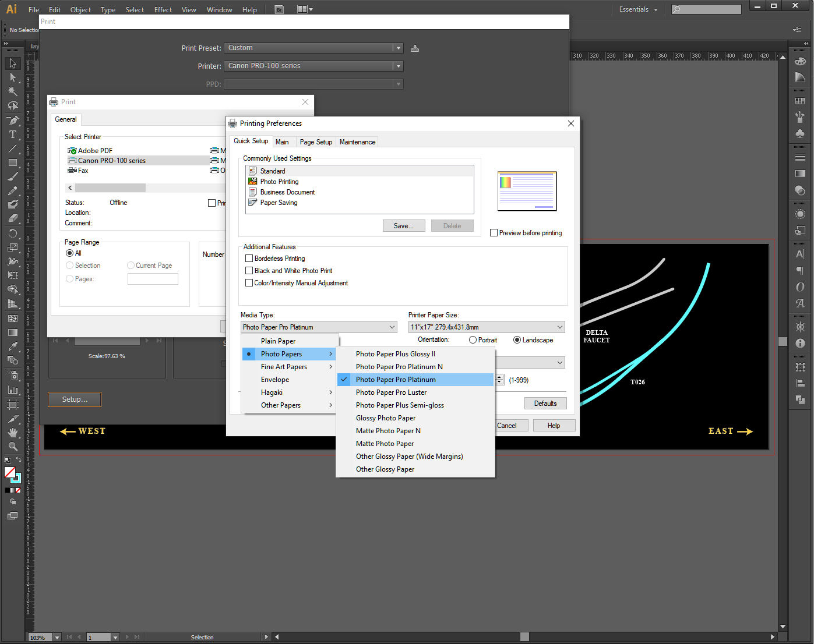Choose Photo Paper Pro Luster
Viewport: 814px width, 644px height.
point(391,392)
